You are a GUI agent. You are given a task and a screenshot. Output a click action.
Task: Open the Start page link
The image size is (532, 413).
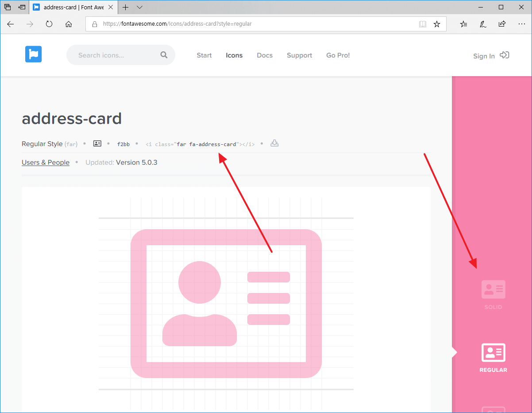pos(204,55)
